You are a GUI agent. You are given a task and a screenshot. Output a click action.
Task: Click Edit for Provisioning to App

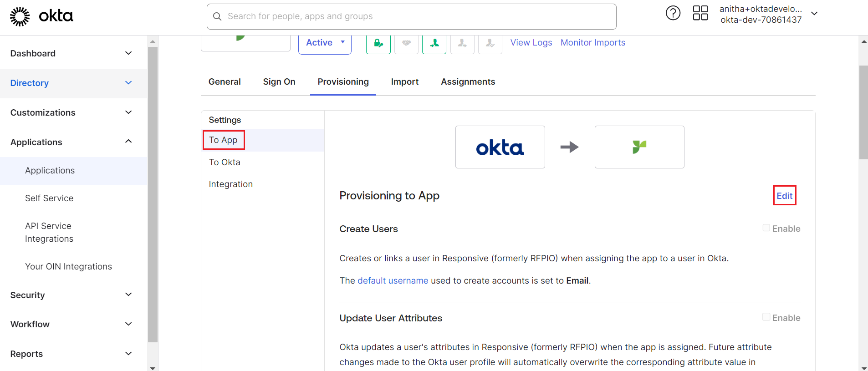[785, 196]
